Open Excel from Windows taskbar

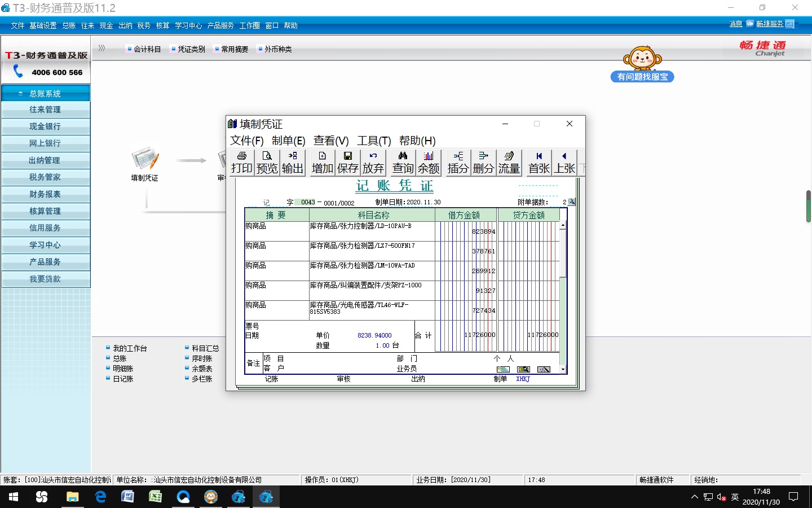point(155,497)
